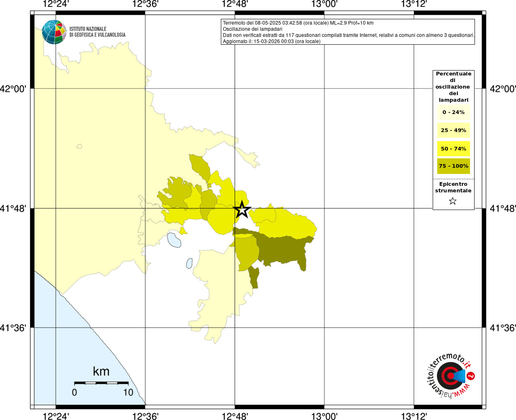The image size is (516, 420).
Task: Click the bottom axis label 12°48'
Action: pyautogui.click(x=235, y=416)
